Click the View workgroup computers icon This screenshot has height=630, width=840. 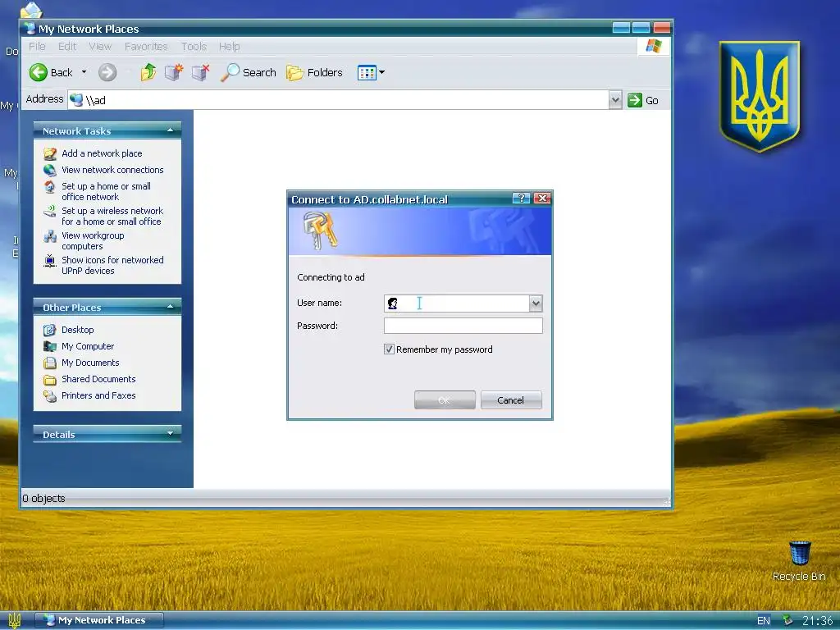(x=50, y=236)
